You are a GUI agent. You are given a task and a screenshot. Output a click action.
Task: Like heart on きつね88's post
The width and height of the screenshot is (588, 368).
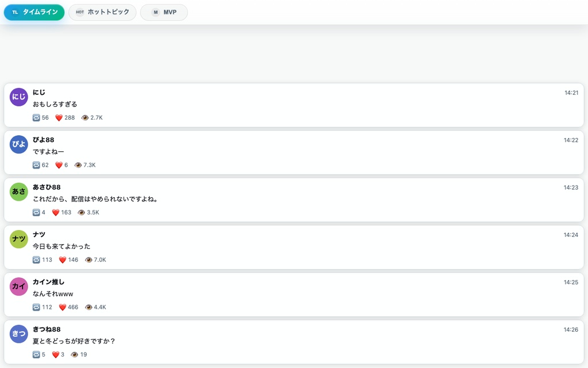(x=56, y=354)
